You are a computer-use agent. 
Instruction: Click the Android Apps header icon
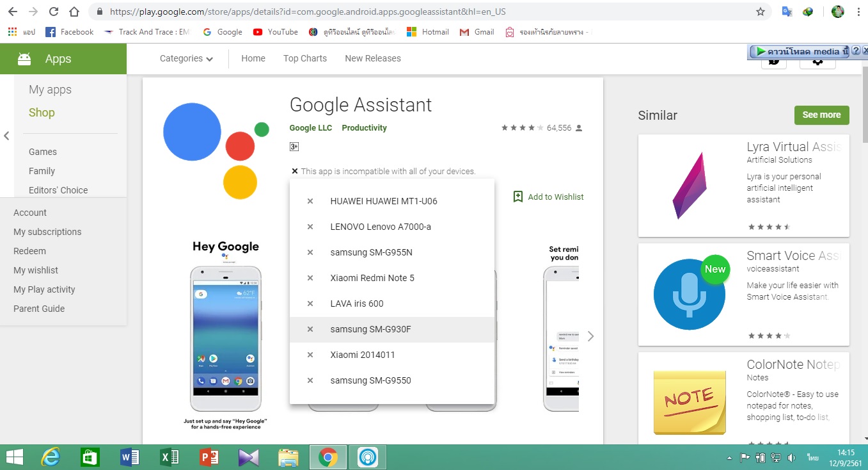(x=24, y=59)
